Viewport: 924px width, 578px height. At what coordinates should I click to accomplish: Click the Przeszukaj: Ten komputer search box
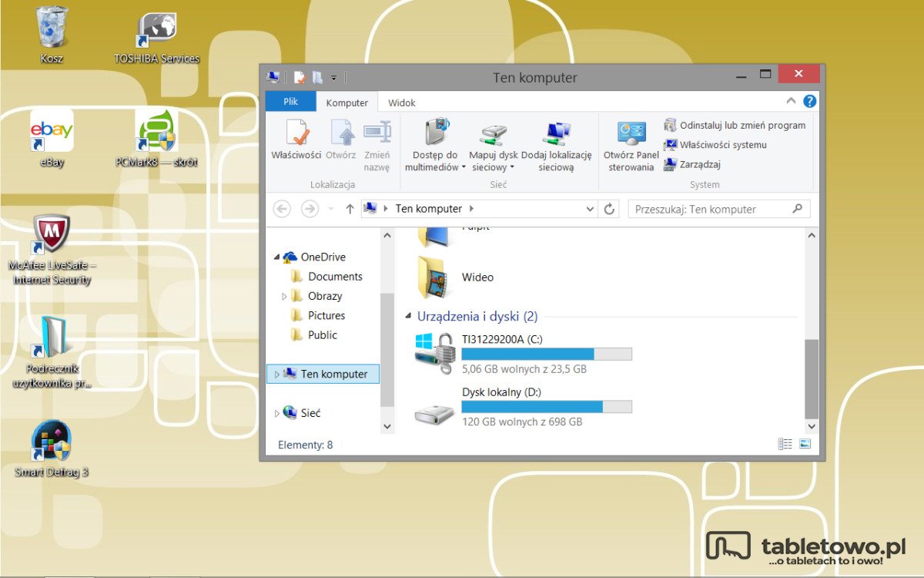pos(719,209)
